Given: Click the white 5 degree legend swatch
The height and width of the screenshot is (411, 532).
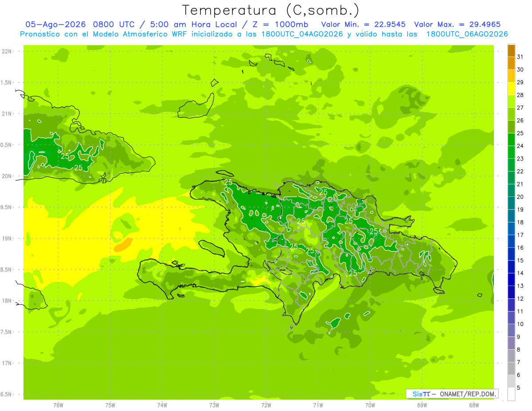Looking at the screenshot, I should point(511,394).
